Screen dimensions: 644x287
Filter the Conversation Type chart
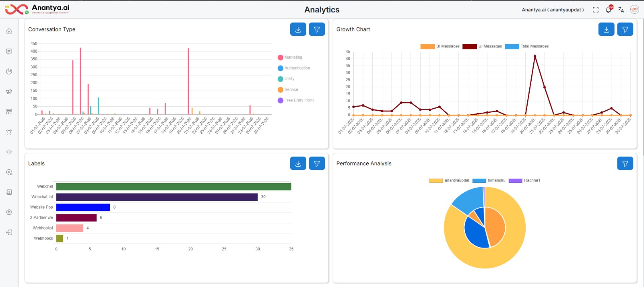tap(317, 29)
